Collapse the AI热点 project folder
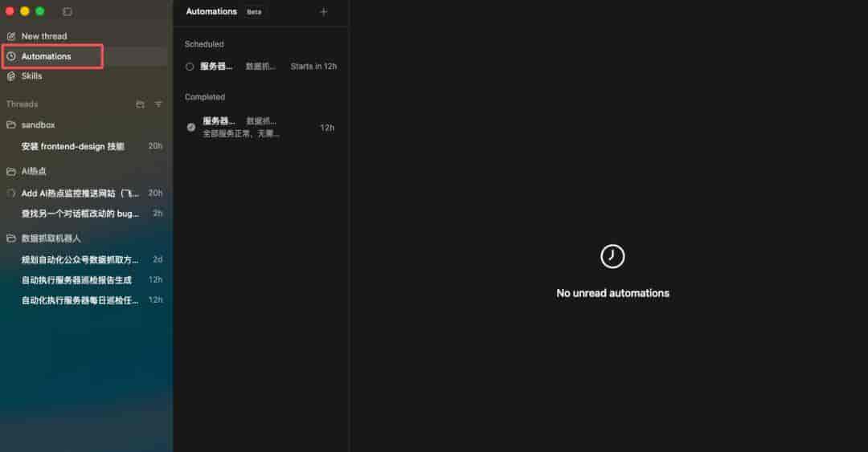868x452 pixels. (33, 172)
